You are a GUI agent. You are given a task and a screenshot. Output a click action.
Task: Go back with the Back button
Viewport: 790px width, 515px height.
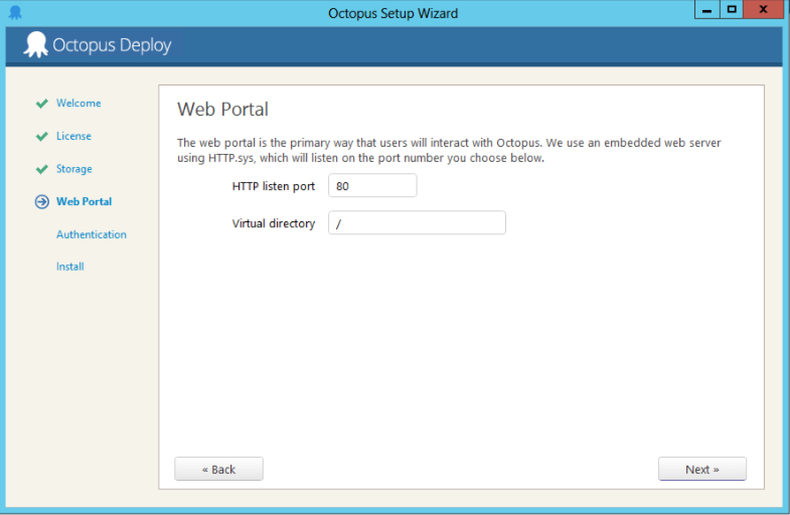(219, 469)
